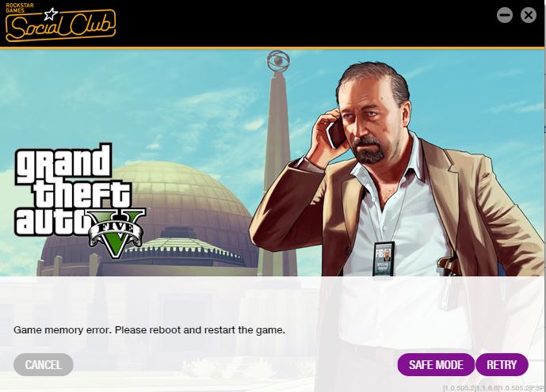
Task: Click the orange divider line under the header
Action: pos(272,48)
